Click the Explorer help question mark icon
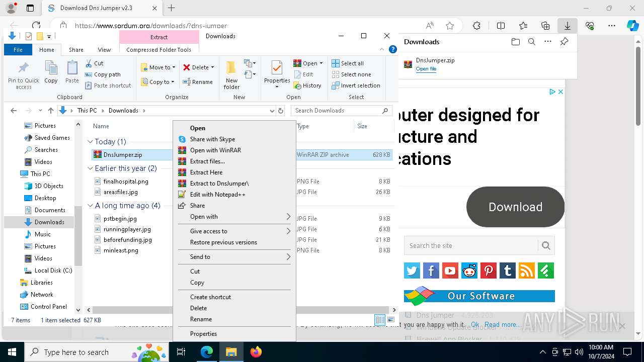The height and width of the screenshot is (362, 644). (x=393, y=49)
